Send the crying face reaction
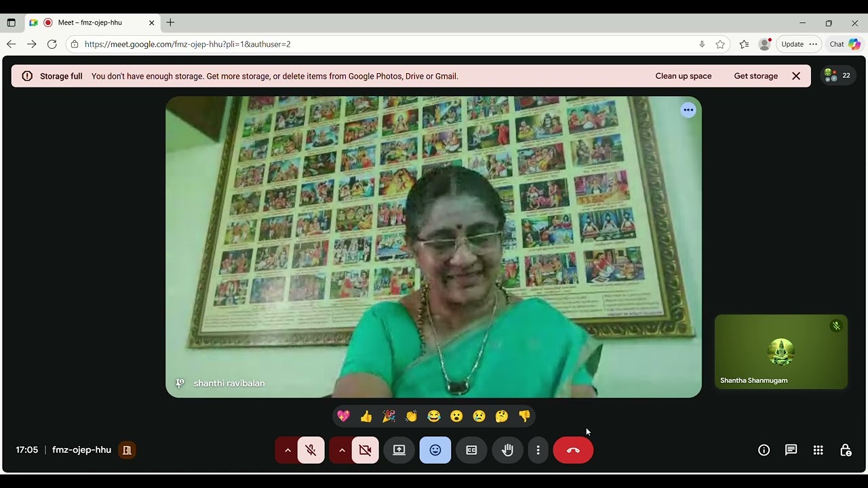The width and height of the screenshot is (868, 488). [479, 416]
